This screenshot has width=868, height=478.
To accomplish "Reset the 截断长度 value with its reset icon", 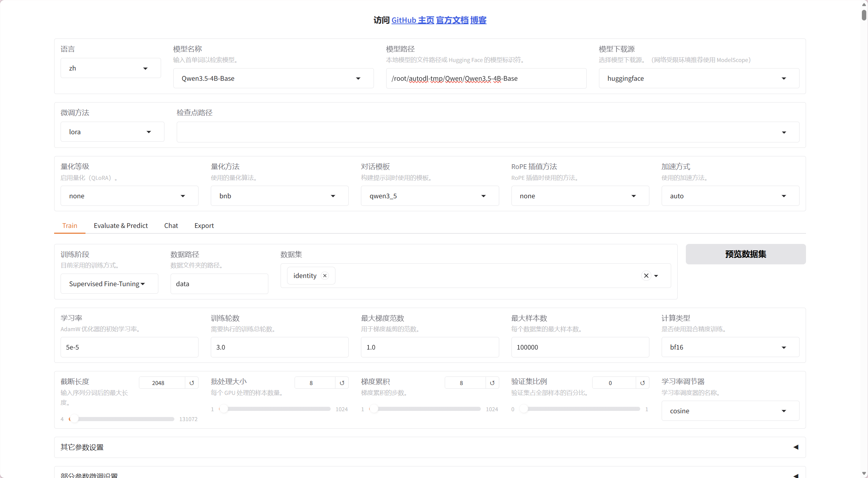I will point(192,383).
